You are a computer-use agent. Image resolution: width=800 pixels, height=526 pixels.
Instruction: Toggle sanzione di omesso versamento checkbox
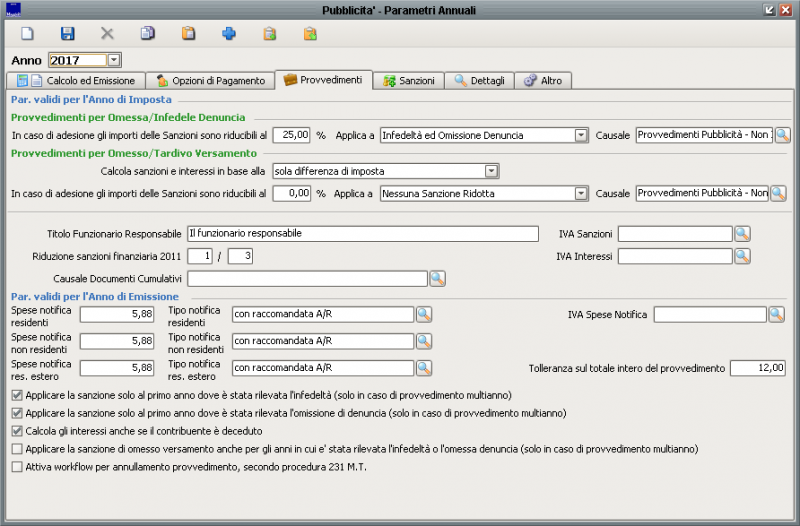click(16, 449)
